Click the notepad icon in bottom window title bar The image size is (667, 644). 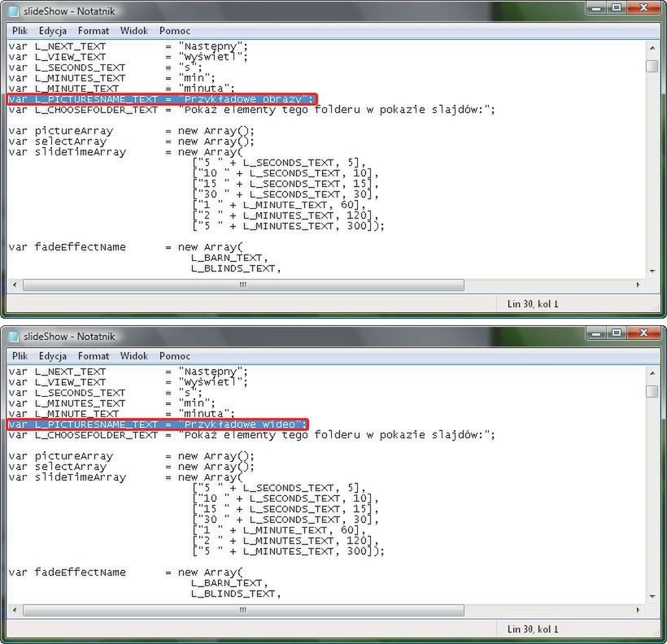14,337
